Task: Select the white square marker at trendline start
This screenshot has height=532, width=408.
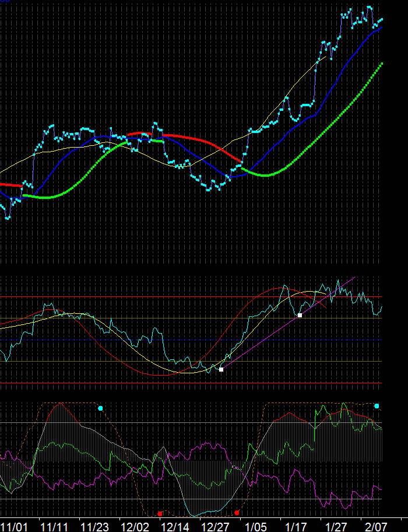Action: (221, 369)
